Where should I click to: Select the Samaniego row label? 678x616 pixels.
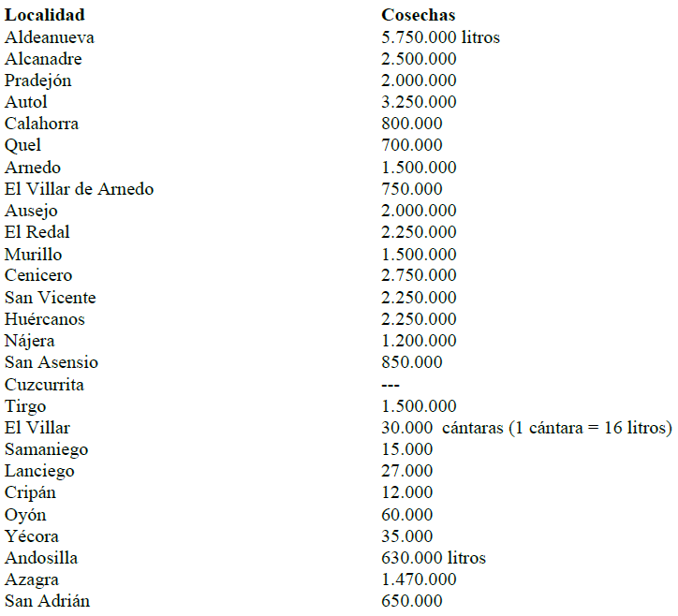click(x=43, y=449)
